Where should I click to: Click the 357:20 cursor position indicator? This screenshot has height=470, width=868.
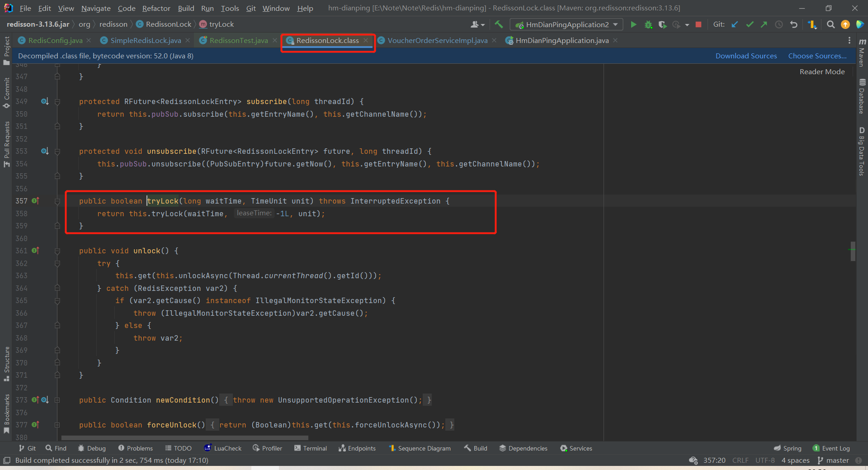click(714, 460)
